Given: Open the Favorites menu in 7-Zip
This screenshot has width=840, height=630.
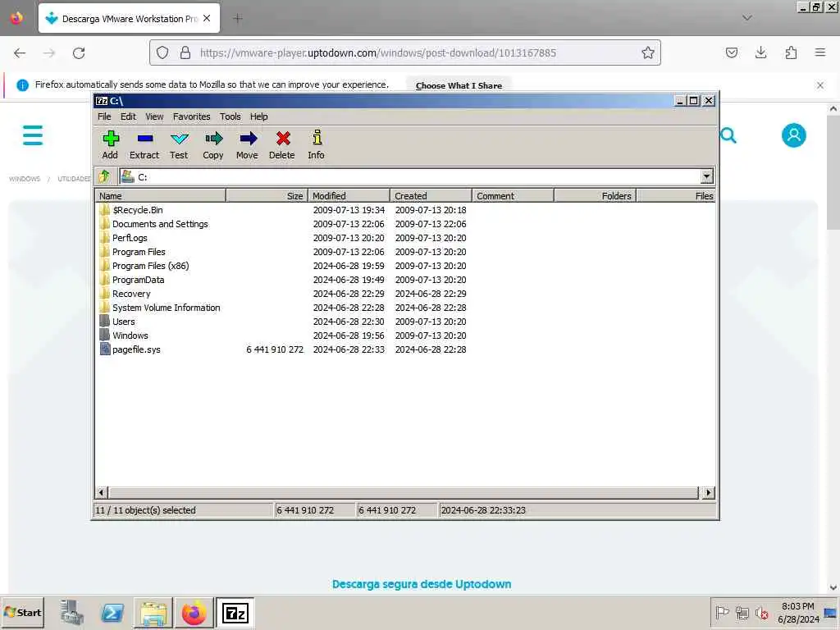Looking at the screenshot, I should pyautogui.click(x=191, y=116).
